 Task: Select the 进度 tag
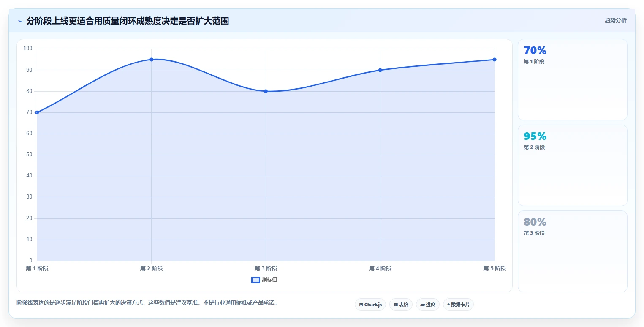428,305
